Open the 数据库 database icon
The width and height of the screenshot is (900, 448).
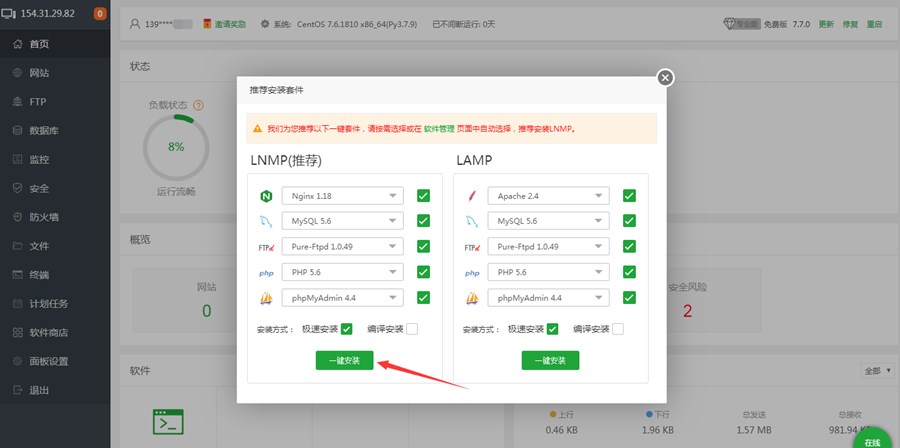pos(17,131)
